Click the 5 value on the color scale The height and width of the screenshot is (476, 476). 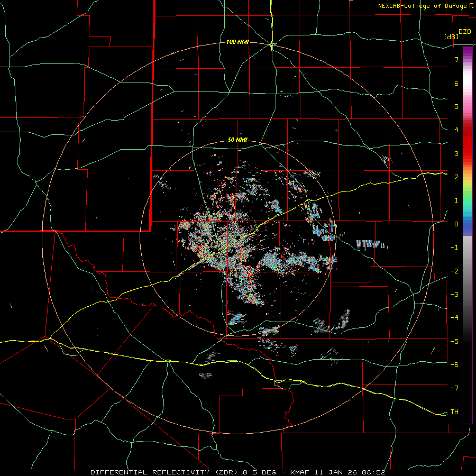click(x=456, y=106)
